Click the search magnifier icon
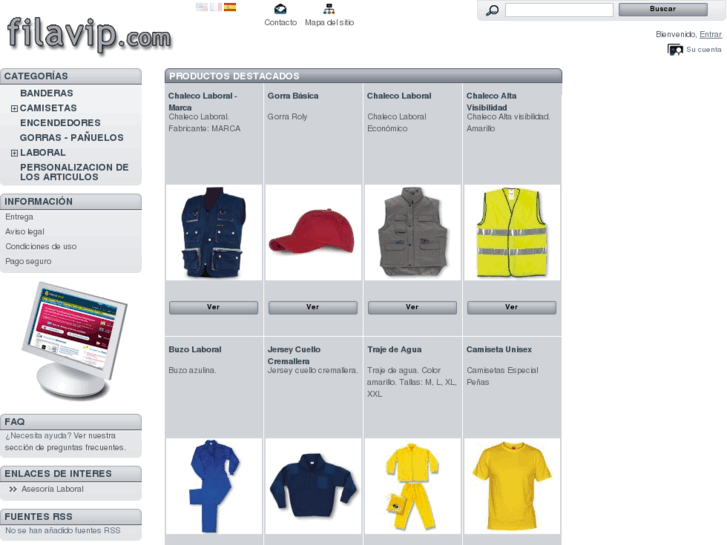Image resolution: width=727 pixels, height=545 pixels. point(492,10)
